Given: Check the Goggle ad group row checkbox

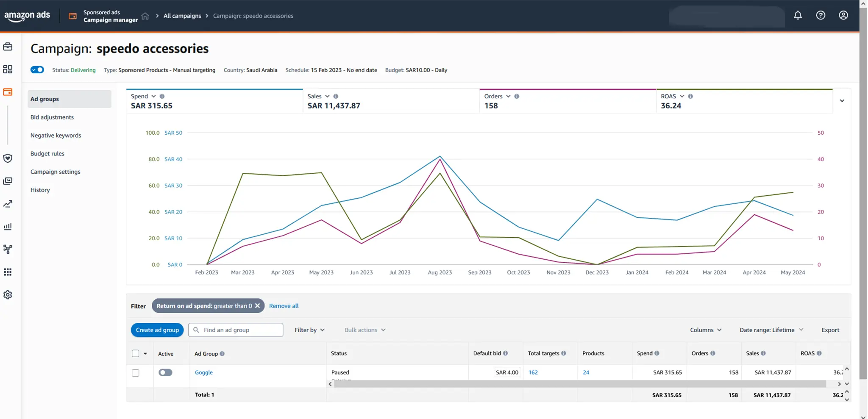Looking at the screenshot, I should (136, 373).
